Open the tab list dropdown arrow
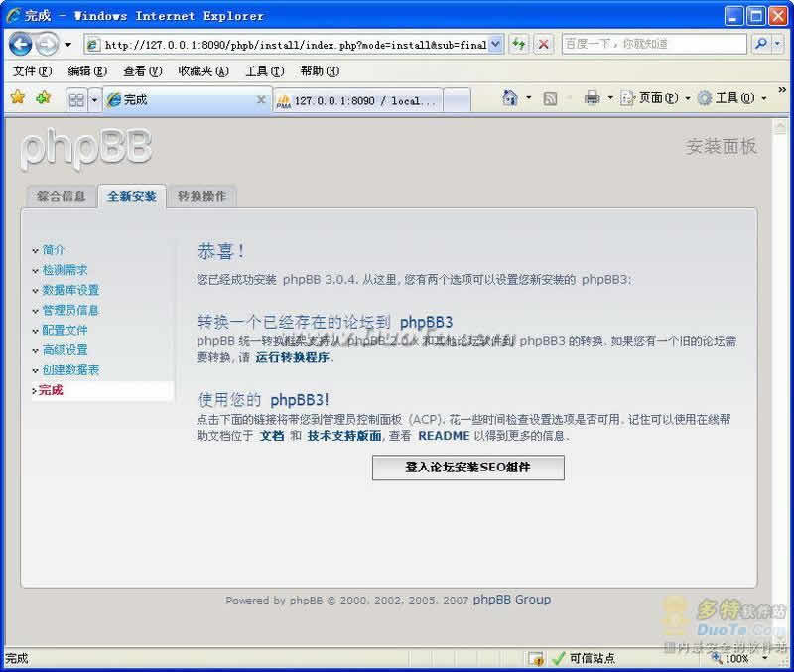The image size is (794, 672). (94, 100)
